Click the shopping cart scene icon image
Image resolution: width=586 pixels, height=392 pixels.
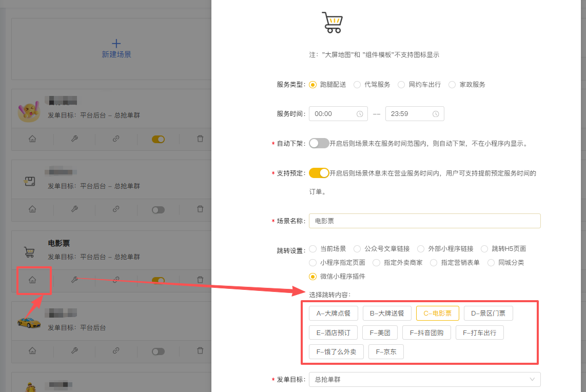pos(332,23)
